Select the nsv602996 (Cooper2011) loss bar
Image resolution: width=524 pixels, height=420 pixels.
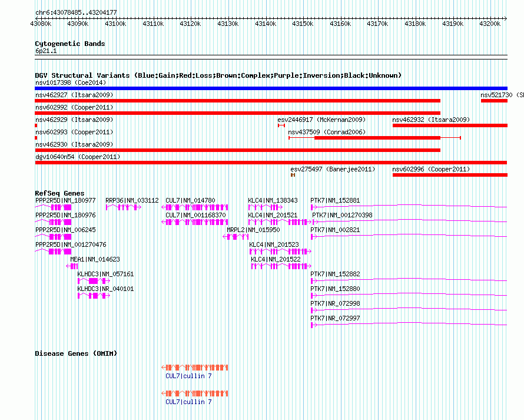pyautogui.click(x=450, y=175)
